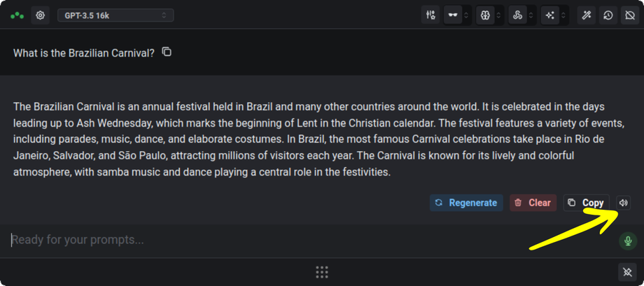644x286 pixels.
Task: Expand the arrows beside the sparkles icon
Action: pos(563,15)
